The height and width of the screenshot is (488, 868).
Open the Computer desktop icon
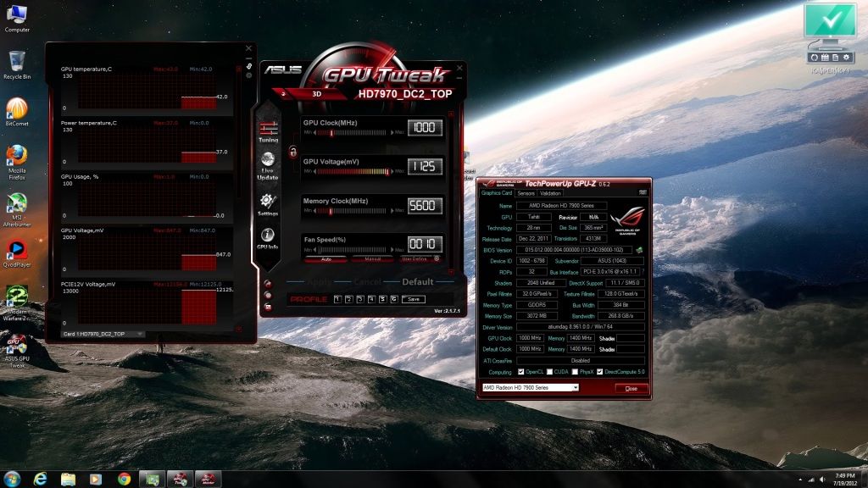coord(17,18)
